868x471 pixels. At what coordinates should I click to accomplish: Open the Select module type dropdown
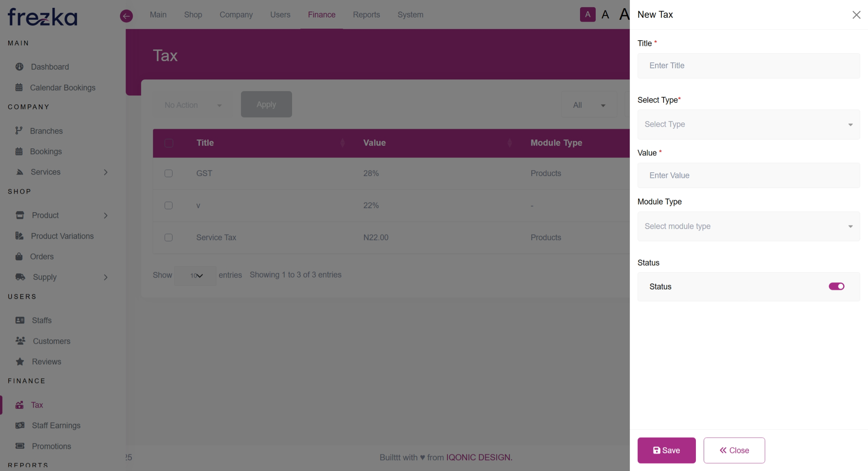748,226
